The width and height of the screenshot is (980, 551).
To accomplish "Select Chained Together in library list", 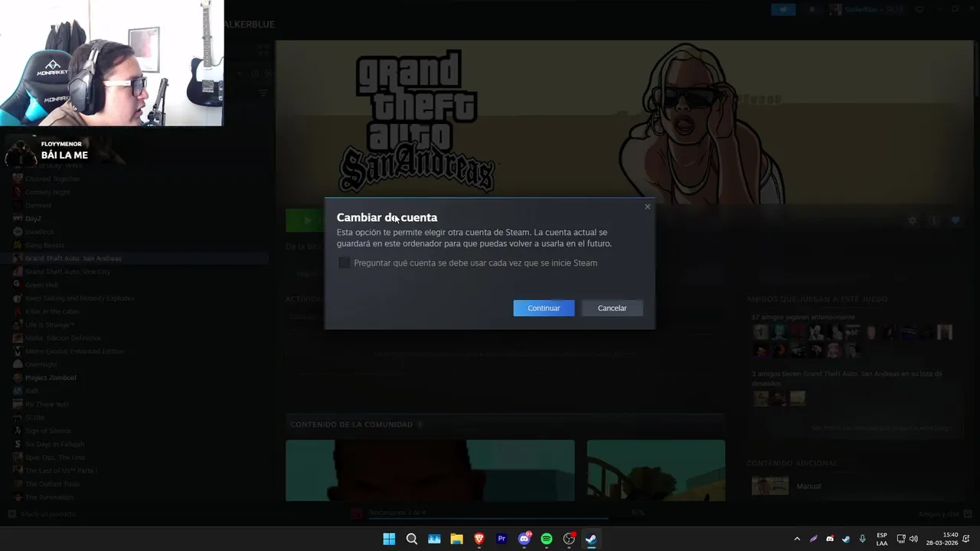I will point(52,178).
